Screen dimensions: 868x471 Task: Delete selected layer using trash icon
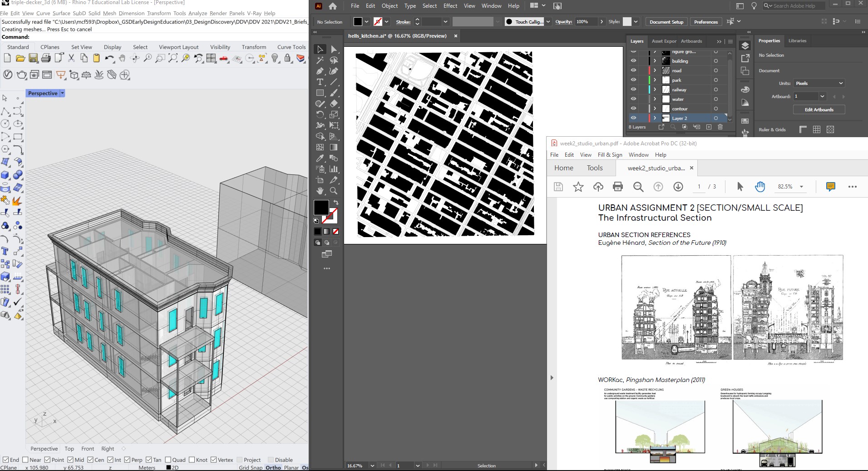[720, 127]
